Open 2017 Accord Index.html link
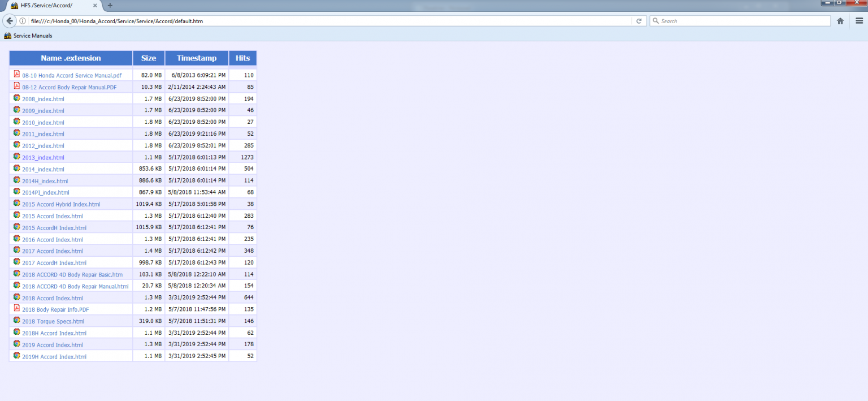Viewport: 868px width, 401px height. click(52, 251)
